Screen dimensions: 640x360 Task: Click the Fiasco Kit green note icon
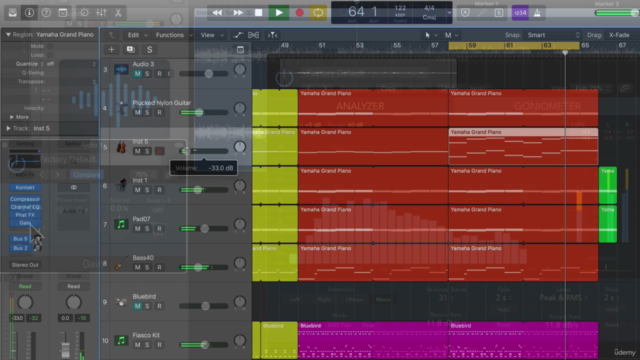click(121, 340)
